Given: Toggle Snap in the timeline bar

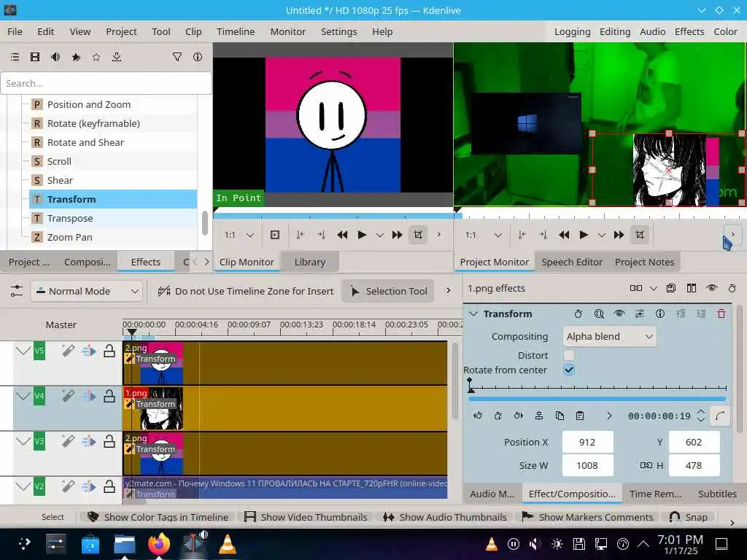Looking at the screenshot, I should click(689, 517).
